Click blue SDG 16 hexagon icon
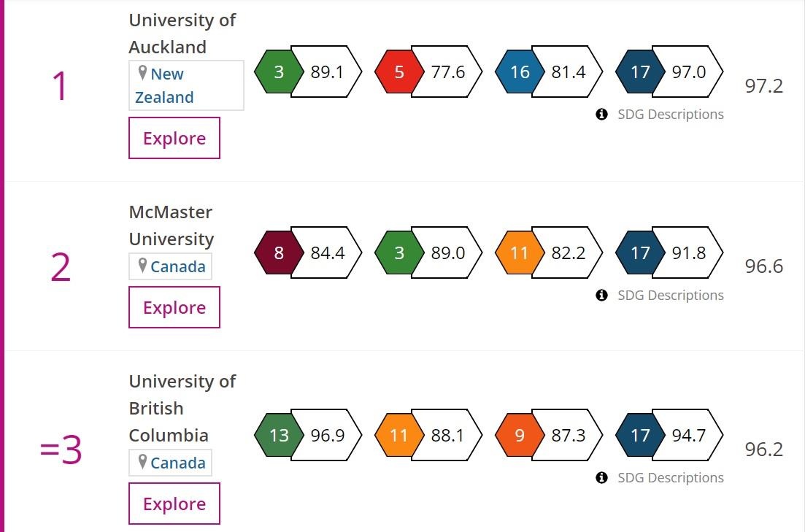This screenshot has height=532, width=805. pyautogui.click(x=520, y=72)
